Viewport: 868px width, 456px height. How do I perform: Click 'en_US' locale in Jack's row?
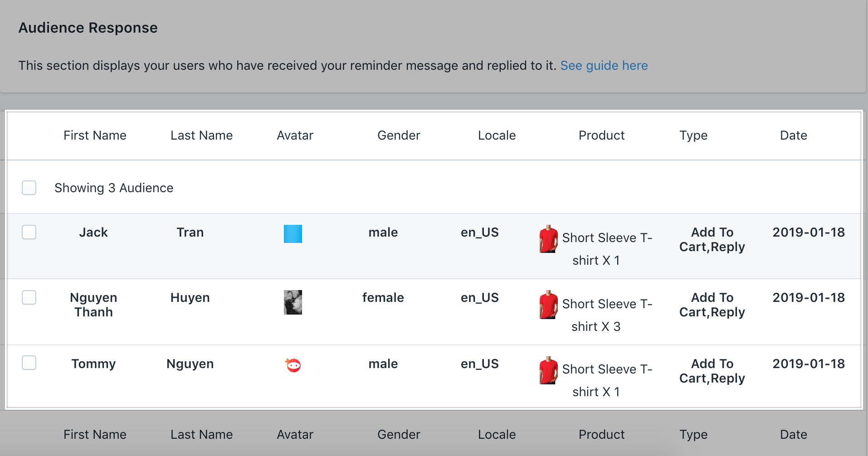click(x=480, y=233)
